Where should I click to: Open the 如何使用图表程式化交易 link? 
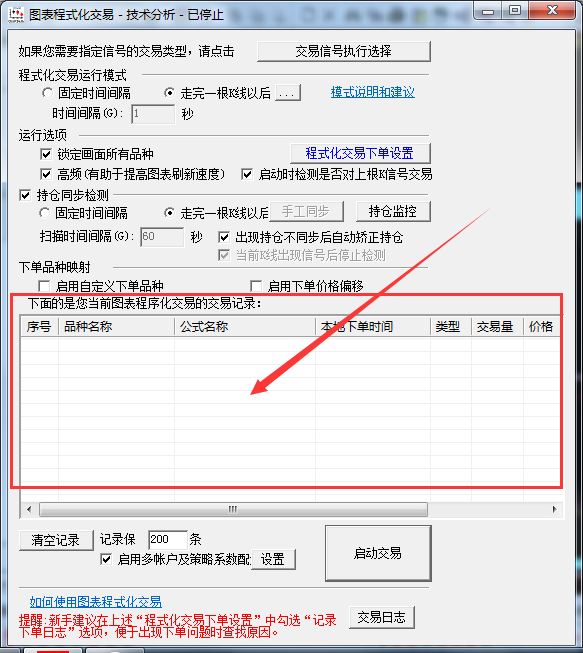pyautogui.click(x=95, y=601)
